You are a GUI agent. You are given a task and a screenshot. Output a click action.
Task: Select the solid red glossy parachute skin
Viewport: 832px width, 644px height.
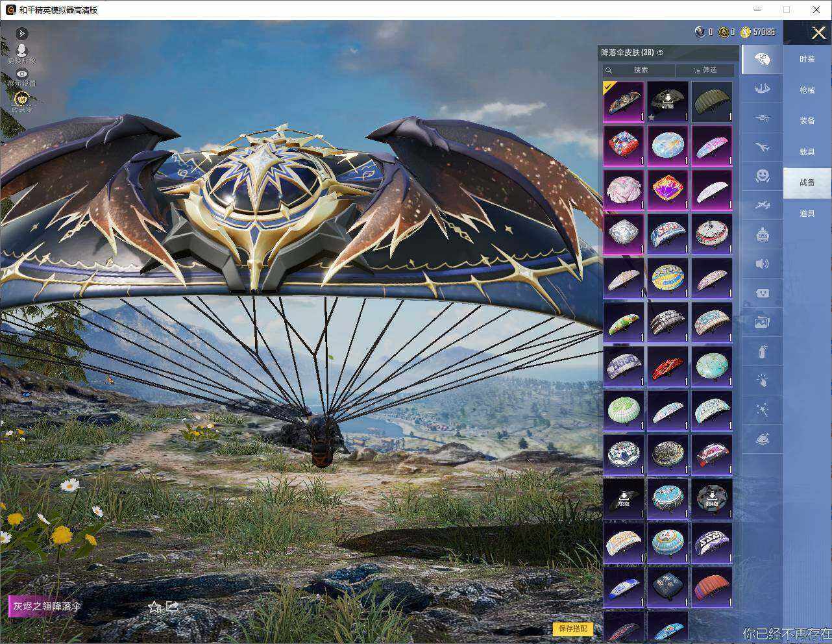pos(668,366)
